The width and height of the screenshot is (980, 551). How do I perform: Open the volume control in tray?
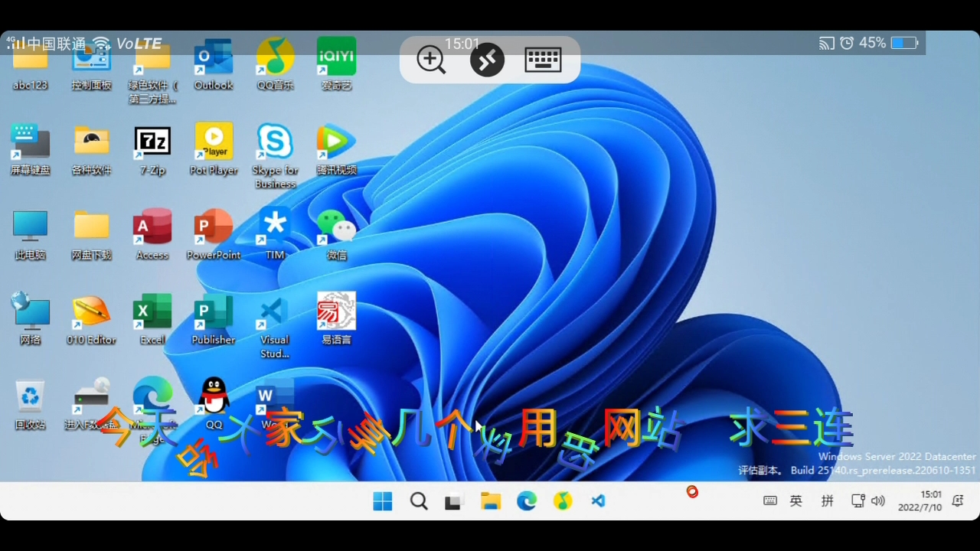878,500
